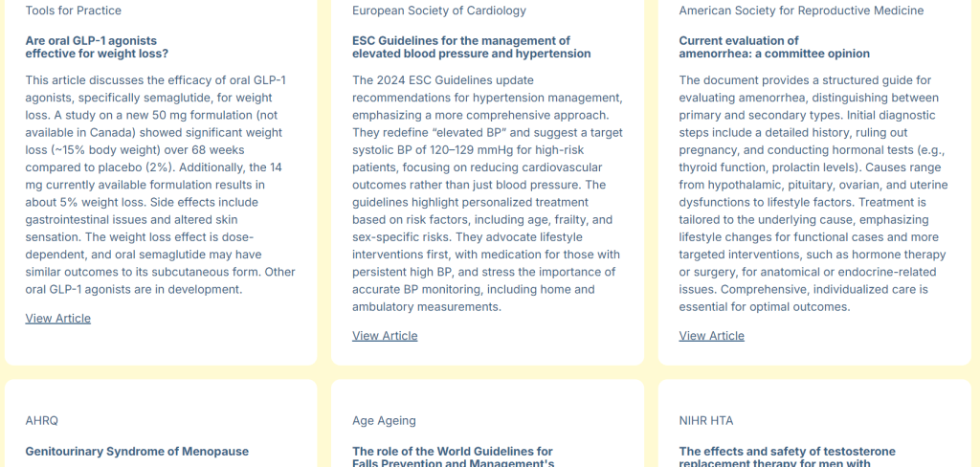Open 'Genitourinary Syndrome of Menopause' article title
Viewport: 980px width, 467px height.
pos(137,452)
